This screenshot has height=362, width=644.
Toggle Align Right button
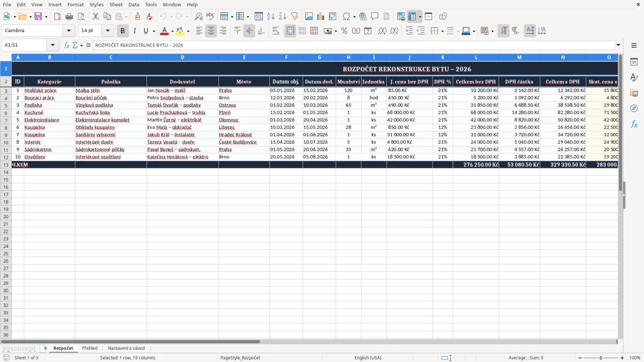pyautogui.click(x=223, y=31)
